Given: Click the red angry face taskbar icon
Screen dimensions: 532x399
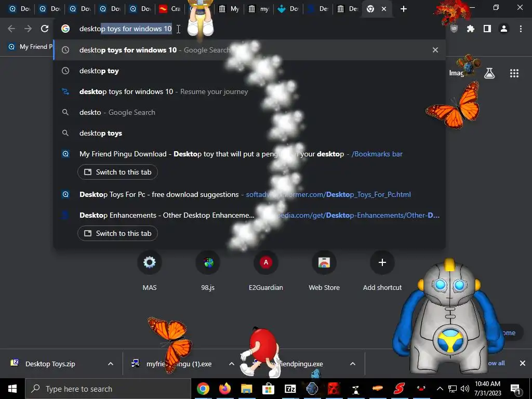Looking at the screenshot, I should [334, 389].
